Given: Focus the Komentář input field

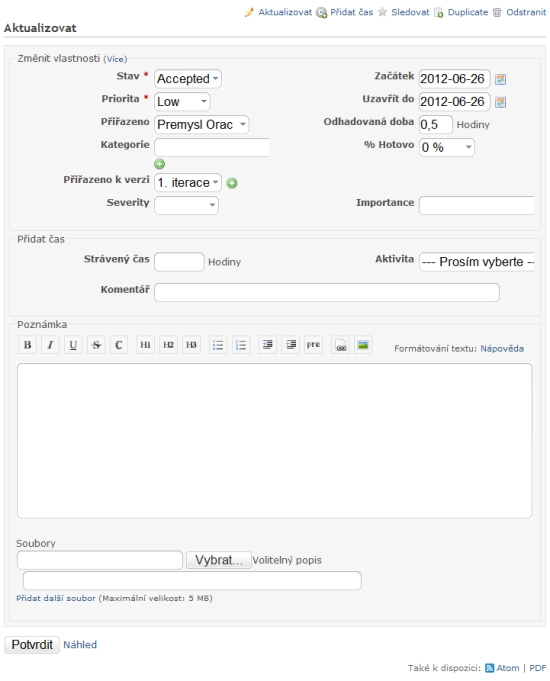Looking at the screenshot, I should (x=327, y=292).
